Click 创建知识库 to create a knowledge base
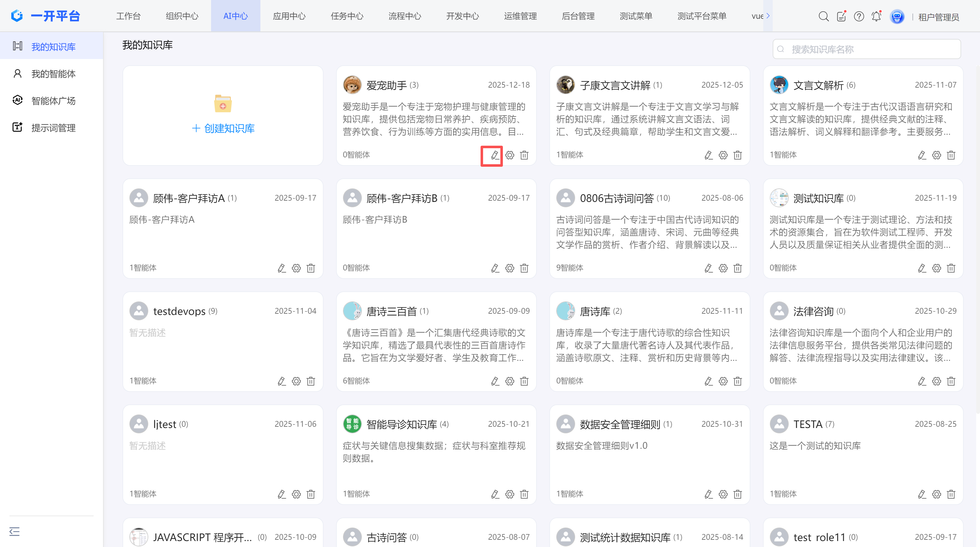980x547 pixels. (223, 128)
